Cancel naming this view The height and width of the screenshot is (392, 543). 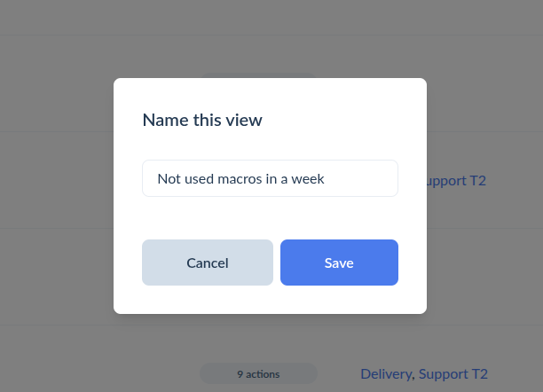[208, 263]
